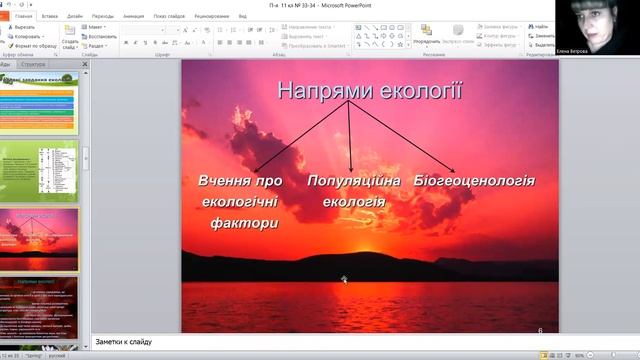Open the Insert (Вставка) ribbon tab
Screen dimensions: 640x360
[49, 16]
